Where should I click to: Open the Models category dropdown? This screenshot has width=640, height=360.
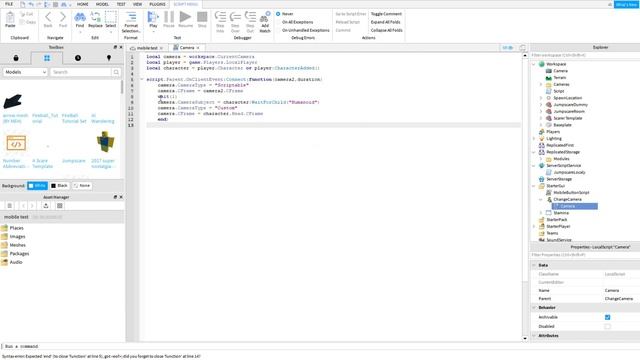click(x=25, y=72)
